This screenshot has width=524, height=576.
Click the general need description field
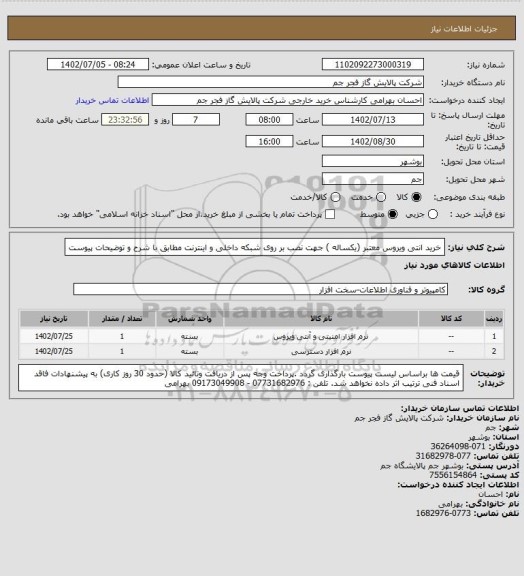255,248
